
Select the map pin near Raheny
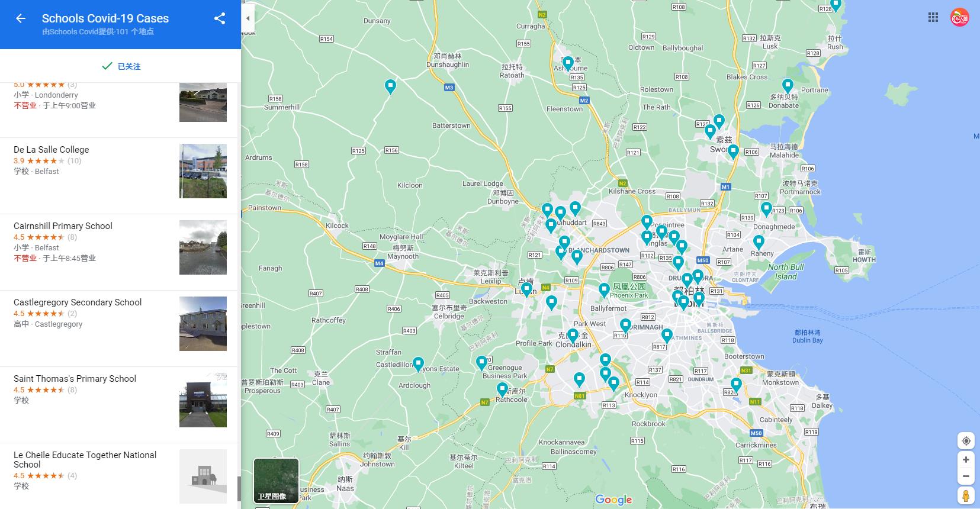(x=759, y=241)
